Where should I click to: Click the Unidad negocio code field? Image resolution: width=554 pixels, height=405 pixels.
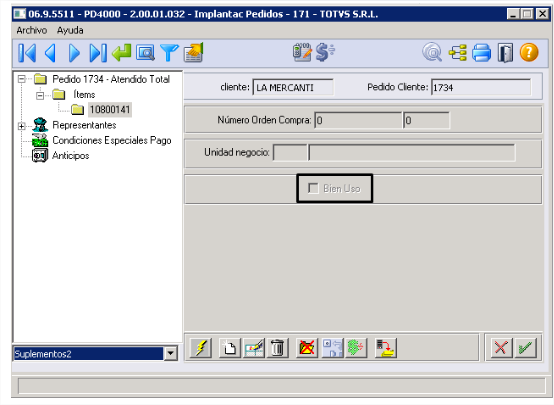point(290,153)
